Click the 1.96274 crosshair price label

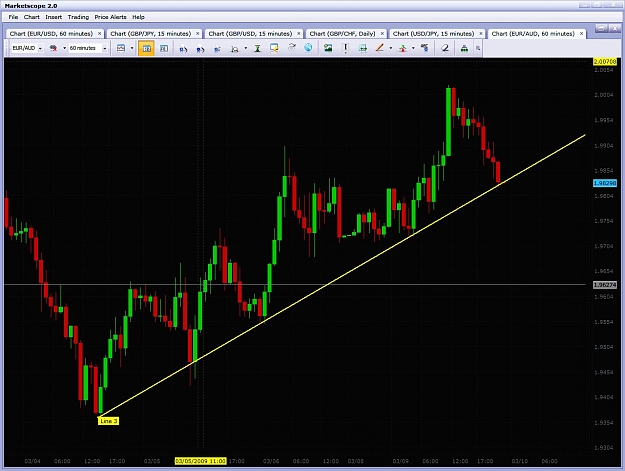(605, 285)
